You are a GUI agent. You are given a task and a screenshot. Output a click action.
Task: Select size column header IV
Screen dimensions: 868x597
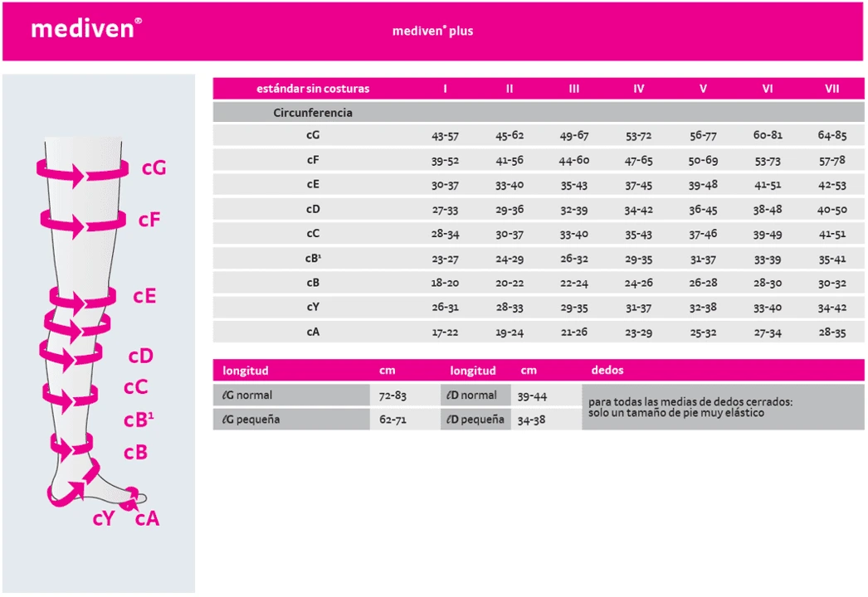(x=638, y=89)
